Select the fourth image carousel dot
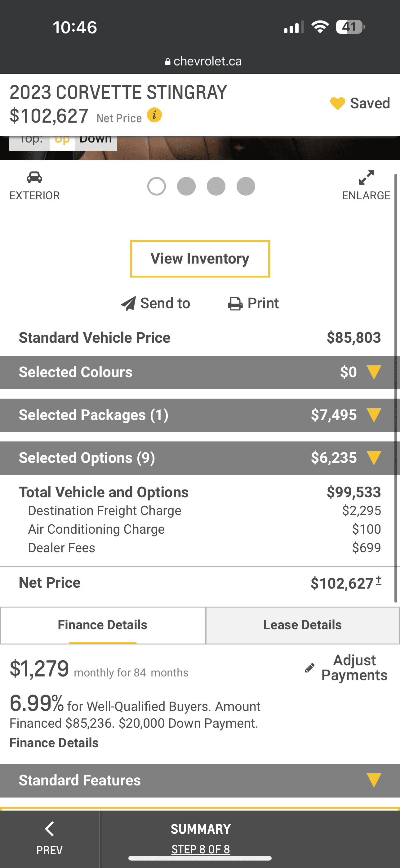 [x=246, y=186]
